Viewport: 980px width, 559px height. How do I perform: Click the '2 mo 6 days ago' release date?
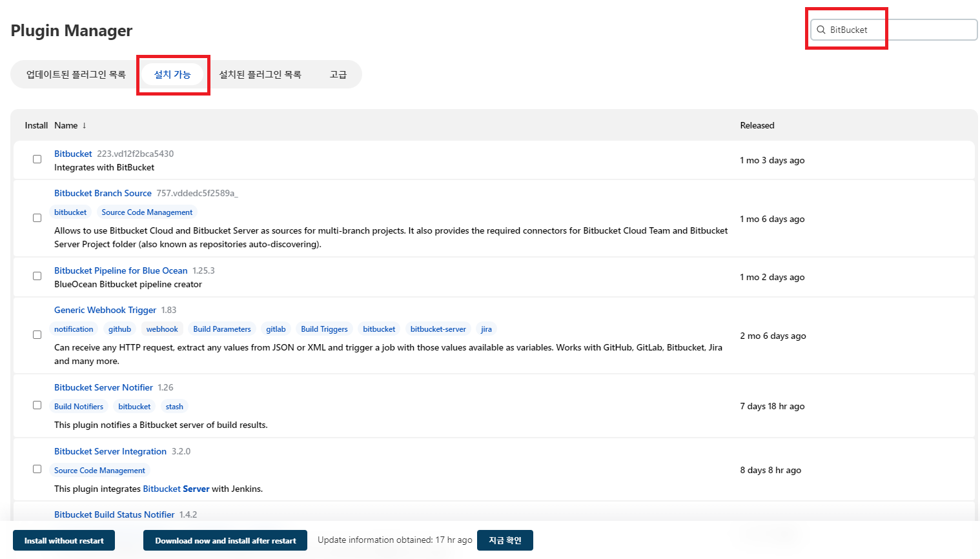pos(773,336)
